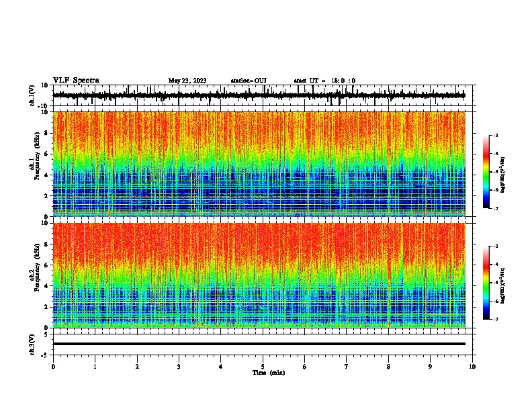
Task: Click the "6" time axis tick label
Action: [305, 367]
